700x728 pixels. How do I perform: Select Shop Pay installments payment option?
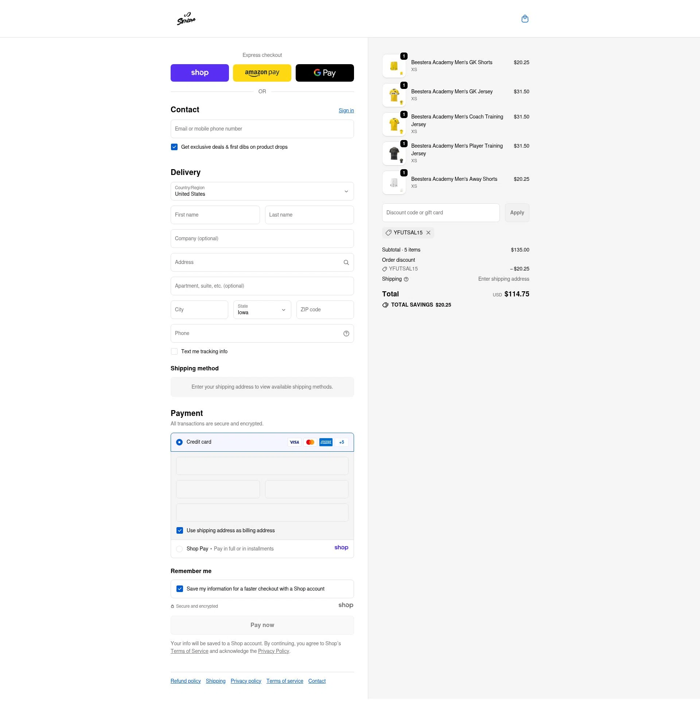click(179, 549)
